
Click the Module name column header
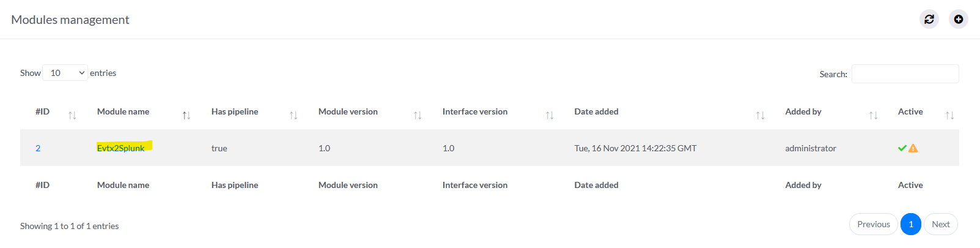click(x=123, y=111)
